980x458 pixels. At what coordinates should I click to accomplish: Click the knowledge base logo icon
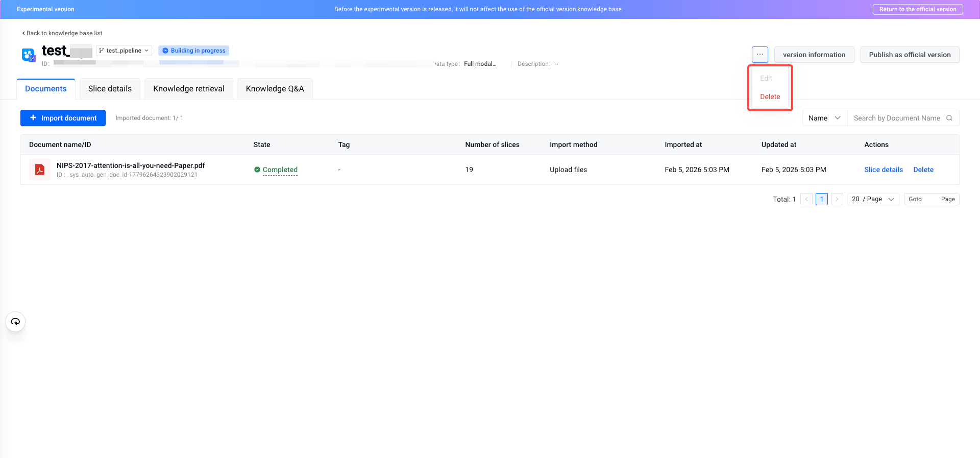point(28,55)
